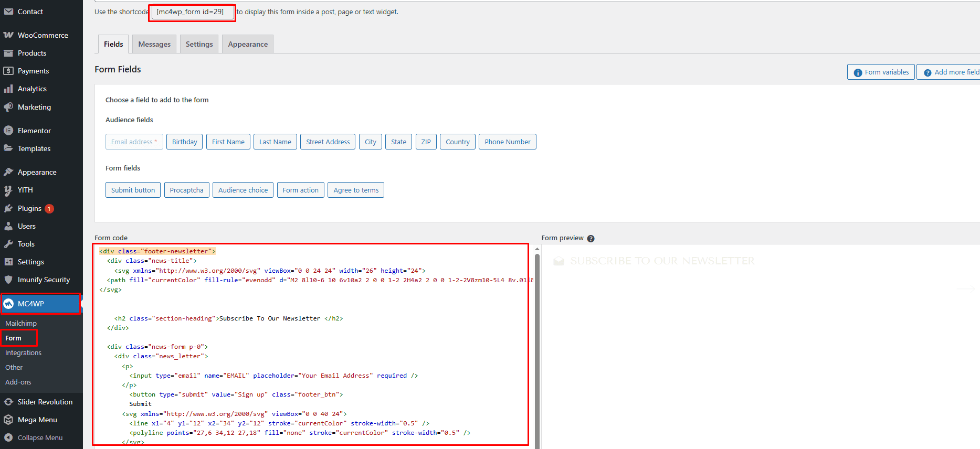Click the YITH icon in sidebar
This screenshot has width=980, height=449.
point(8,190)
